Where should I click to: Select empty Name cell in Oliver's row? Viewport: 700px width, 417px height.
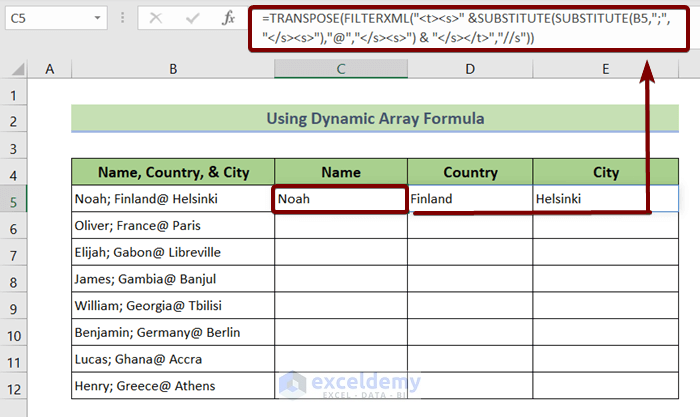341,225
